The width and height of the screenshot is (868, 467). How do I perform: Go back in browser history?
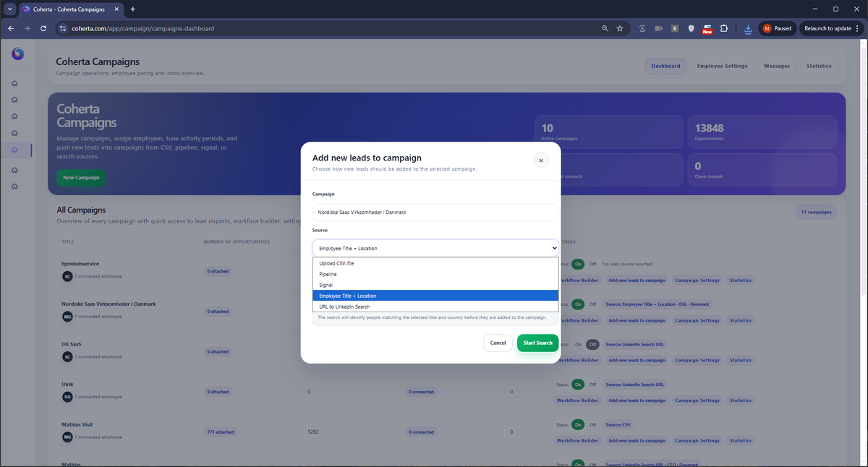(11, 28)
